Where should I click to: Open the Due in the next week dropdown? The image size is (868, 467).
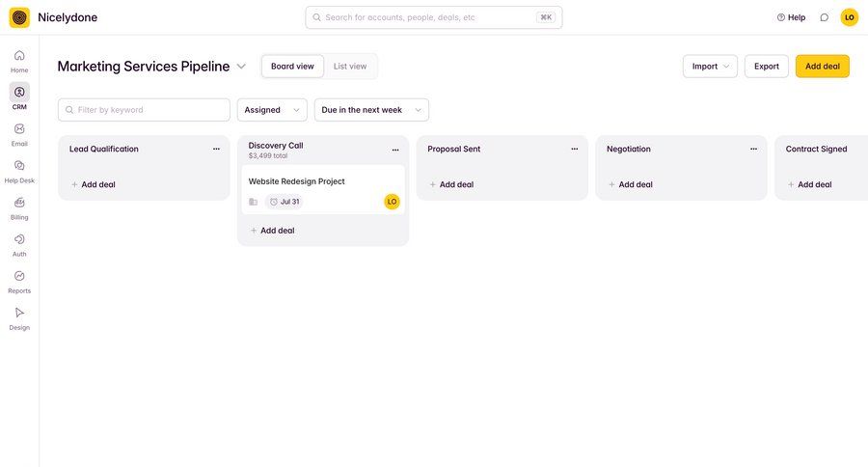click(x=371, y=110)
